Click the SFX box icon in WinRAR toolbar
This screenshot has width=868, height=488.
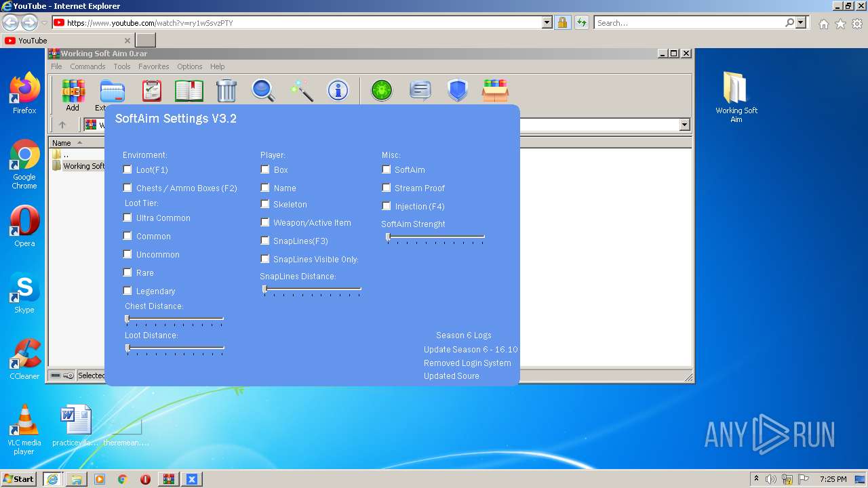[x=495, y=90]
